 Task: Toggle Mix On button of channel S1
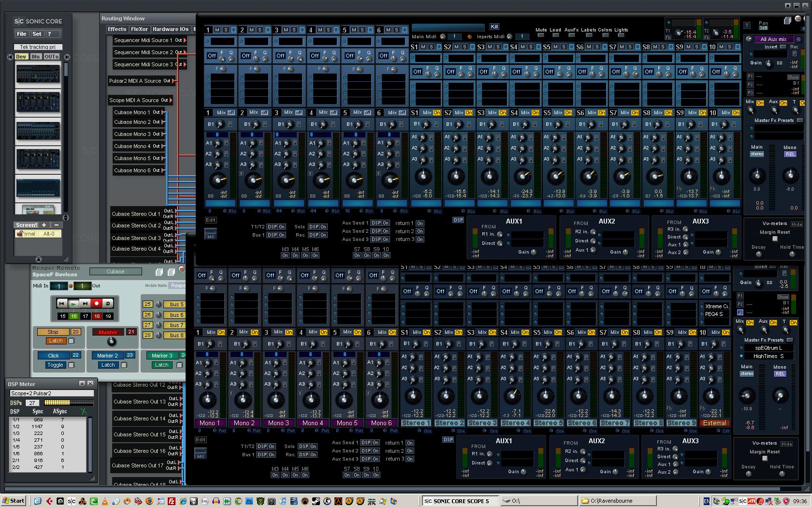(x=437, y=113)
